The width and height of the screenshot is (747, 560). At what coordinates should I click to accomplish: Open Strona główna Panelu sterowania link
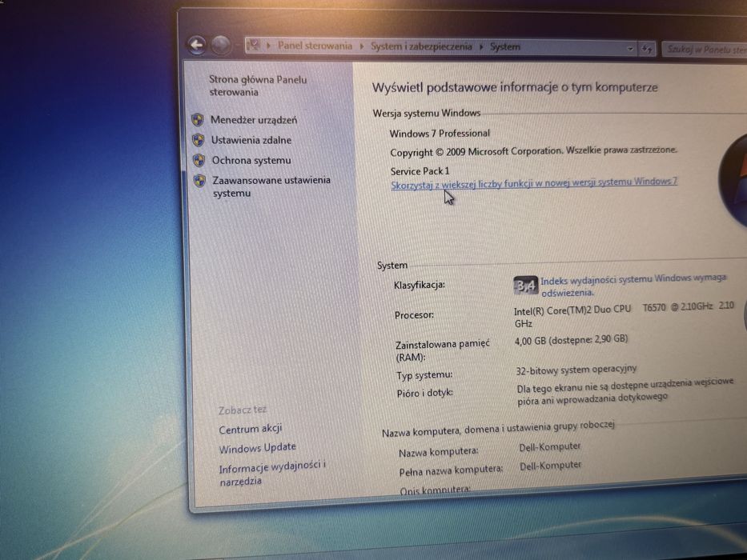pos(258,86)
